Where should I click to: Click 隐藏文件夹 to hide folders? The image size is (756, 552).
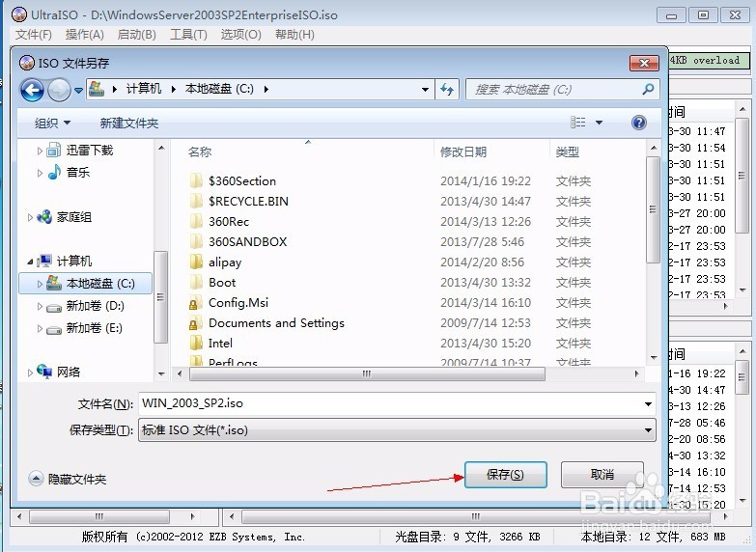point(77,480)
